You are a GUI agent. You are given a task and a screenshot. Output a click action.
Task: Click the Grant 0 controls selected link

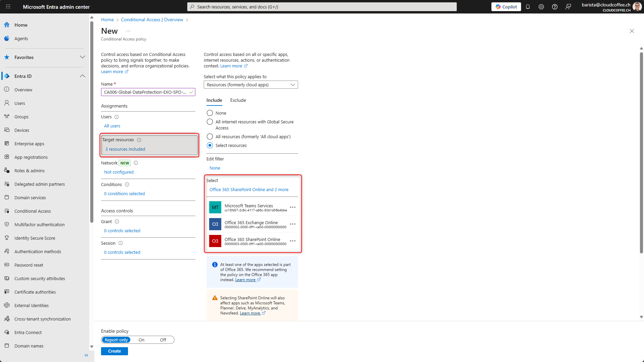pos(122,231)
